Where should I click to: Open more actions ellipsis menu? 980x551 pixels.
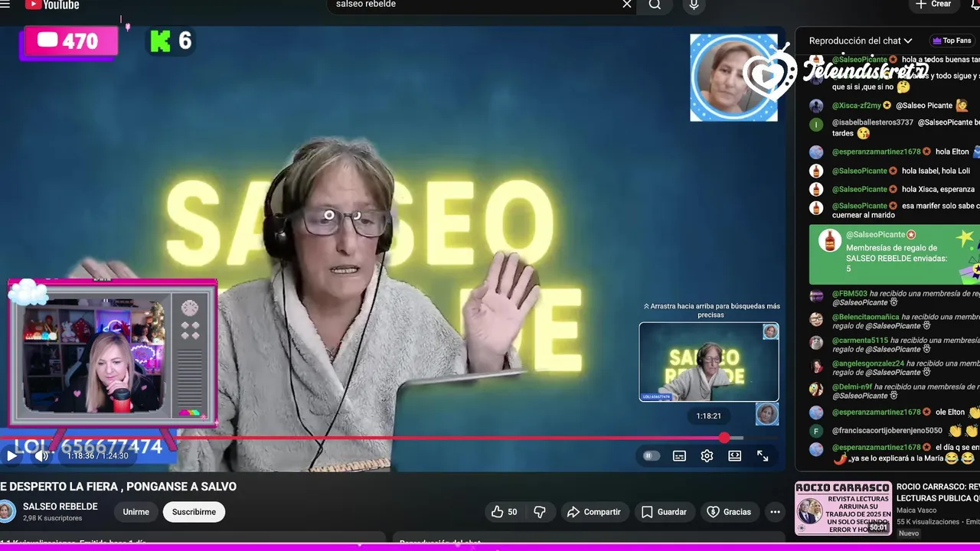pyautogui.click(x=775, y=512)
